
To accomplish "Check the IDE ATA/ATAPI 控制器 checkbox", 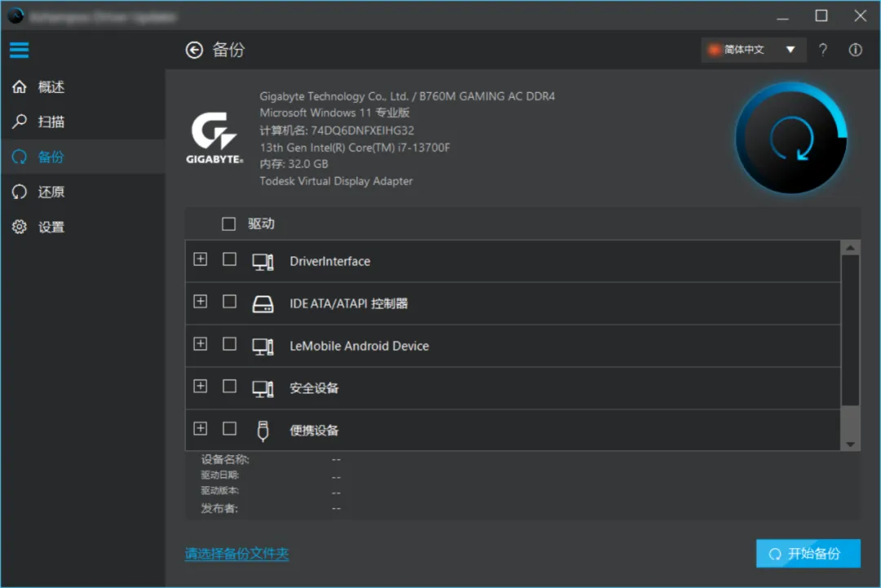I will (x=229, y=302).
